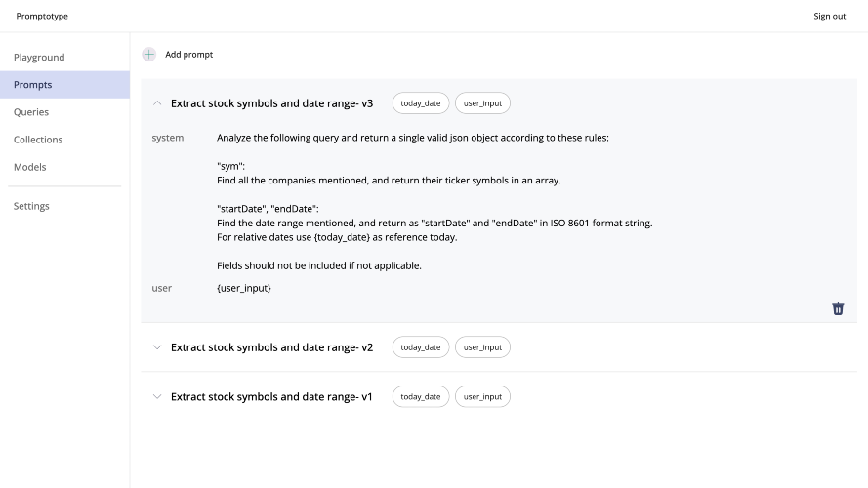Select Prompts in the sidebar
This screenshot has width=868, height=488.
[64, 85]
